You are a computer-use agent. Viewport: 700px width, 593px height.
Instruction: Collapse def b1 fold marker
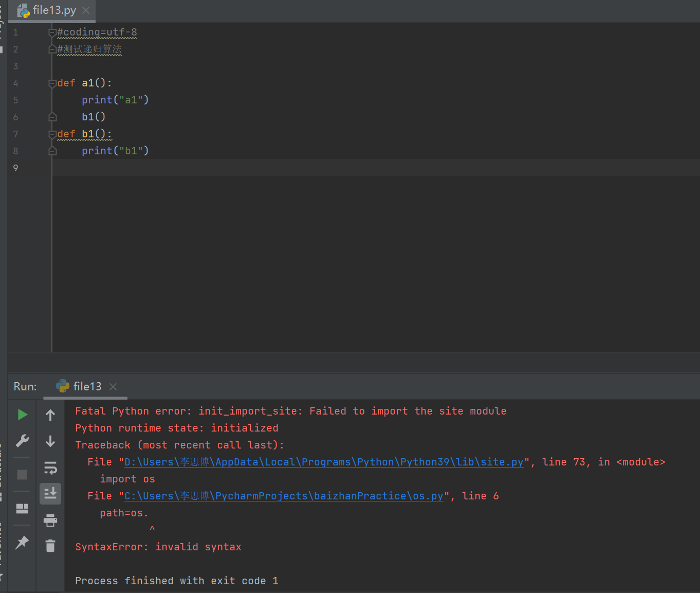(x=52, y=134)
